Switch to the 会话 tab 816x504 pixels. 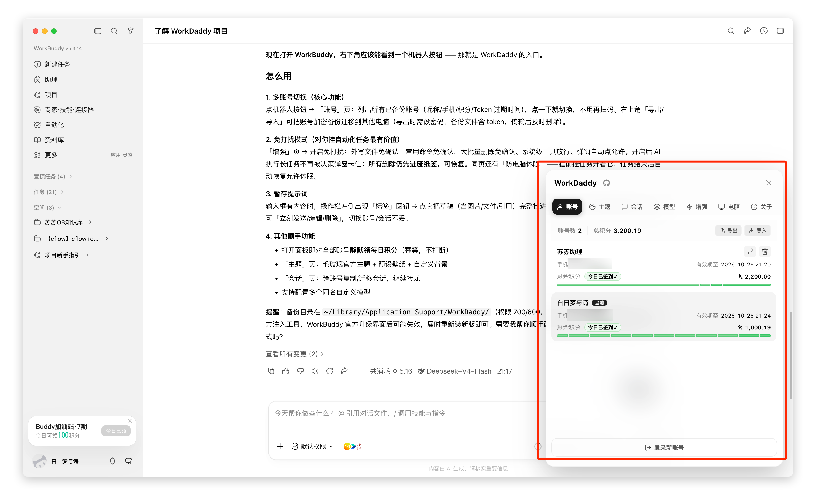pyautogui.click(x=632, y=207)
